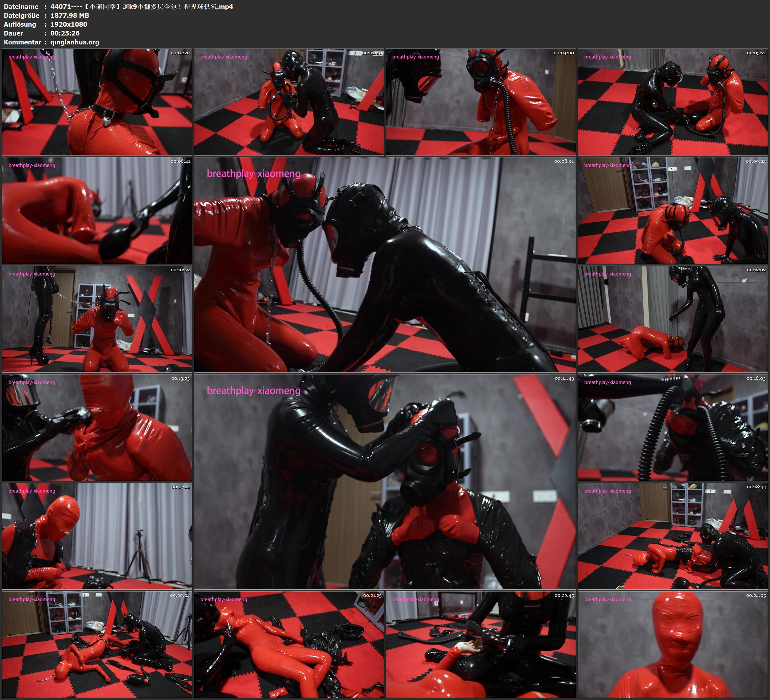
Task: Open the thumbnail timestamped 00:21:25
Action: click(289, 644)
